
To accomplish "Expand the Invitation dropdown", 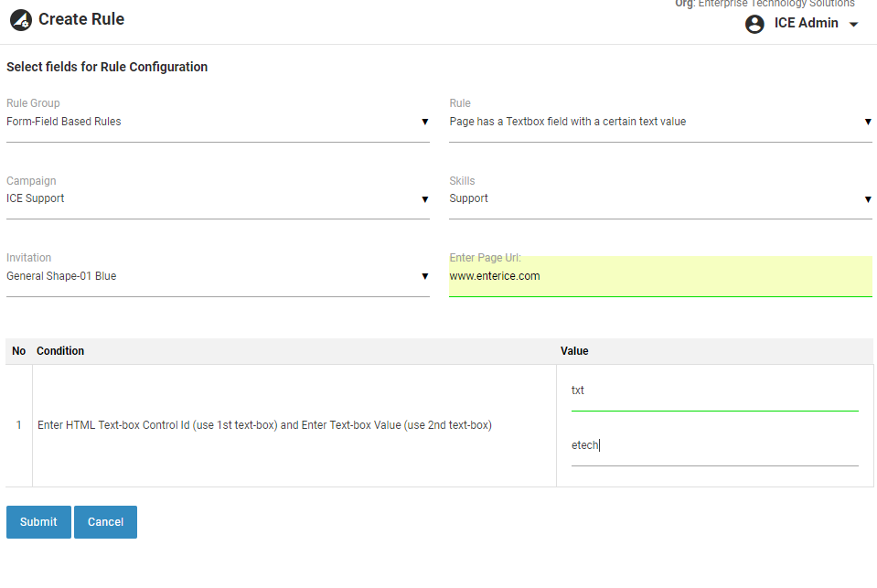I will click(x=217, y=276).
